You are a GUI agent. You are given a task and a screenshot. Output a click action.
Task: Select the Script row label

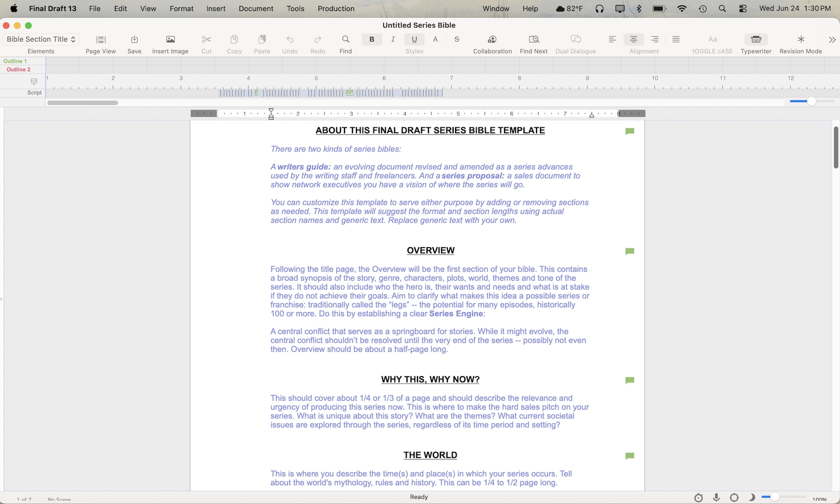pyautogui.click(x=34, y=93)
